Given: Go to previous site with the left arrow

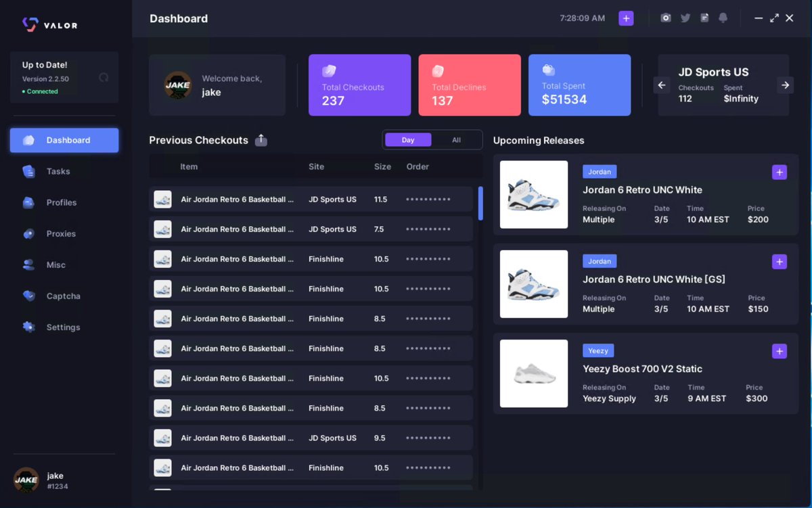Looking at the screenshot, I should (x=662, y=85).
